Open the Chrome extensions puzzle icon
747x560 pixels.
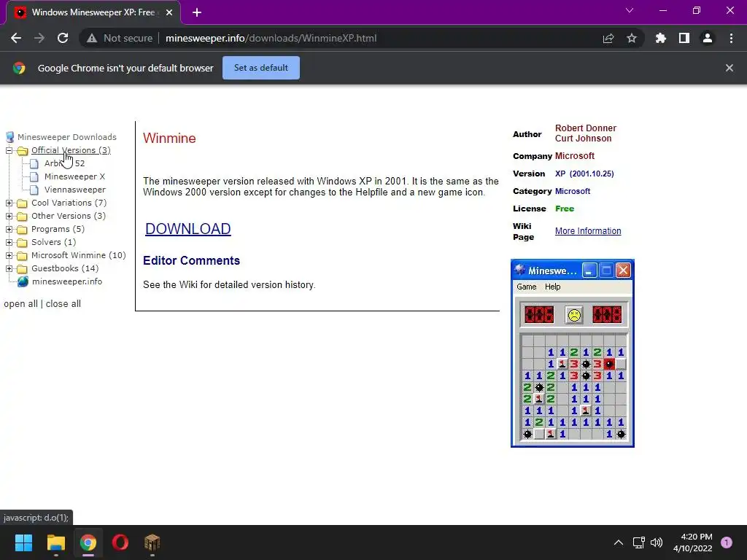click(661, 38)
